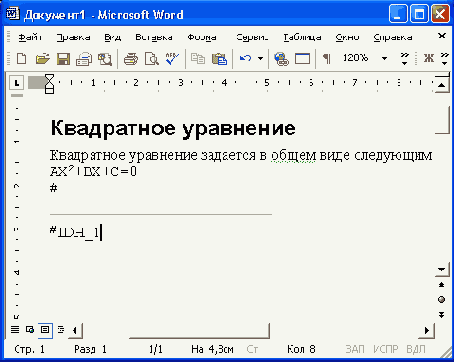Open the Вставка menu
The width and height of the screenshot is (454, 362).
click(154, 37)
